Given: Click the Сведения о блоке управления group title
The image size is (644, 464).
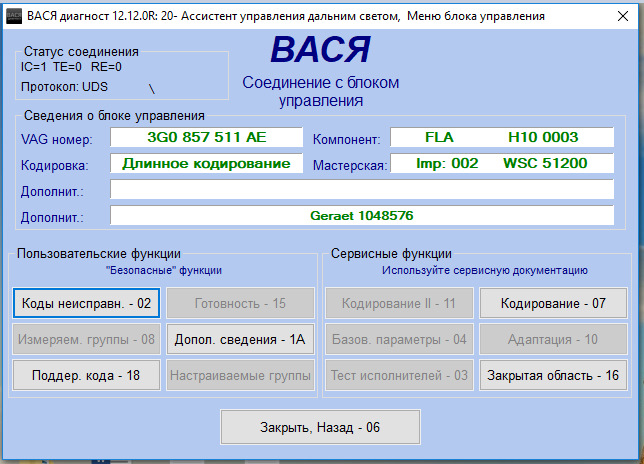Looking at the screenshot, I should 114,116.
